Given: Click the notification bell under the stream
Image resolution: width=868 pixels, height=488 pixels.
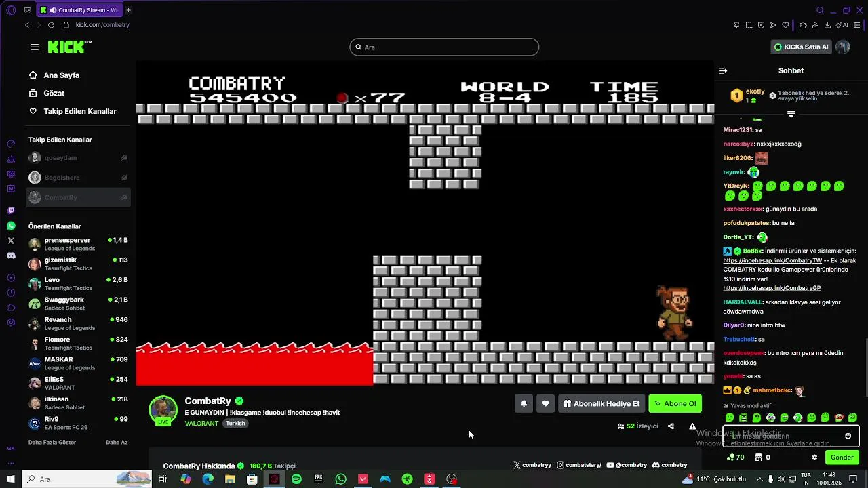Looking at the screenshot, I should [524, 404].
